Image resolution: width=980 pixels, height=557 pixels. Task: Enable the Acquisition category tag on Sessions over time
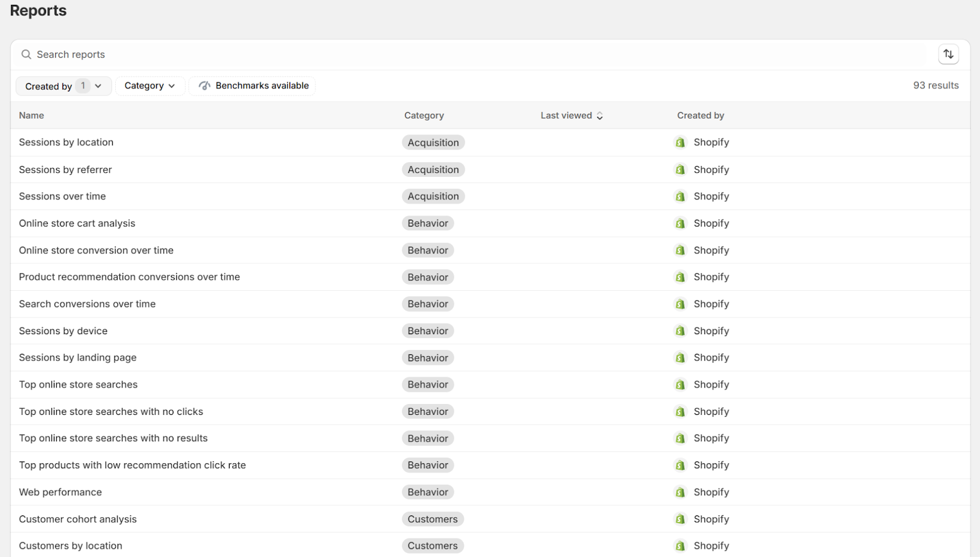(x=433, y=196)
